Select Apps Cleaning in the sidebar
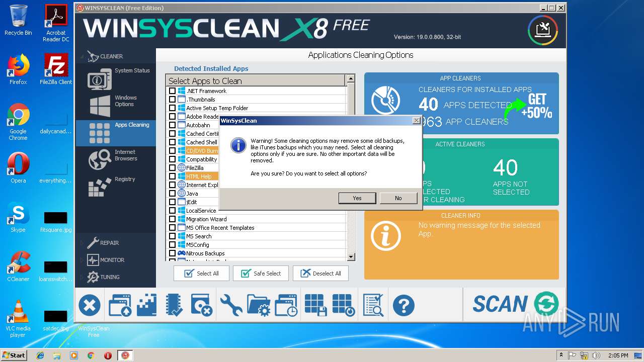Viewport: 644px width, 362px height. (x=116, y=133)
